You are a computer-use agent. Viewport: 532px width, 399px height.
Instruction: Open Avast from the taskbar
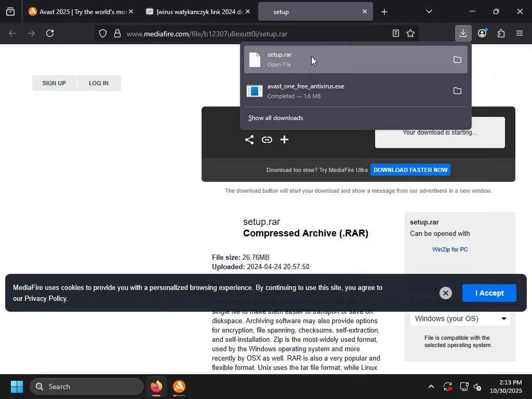coord(179,387)
